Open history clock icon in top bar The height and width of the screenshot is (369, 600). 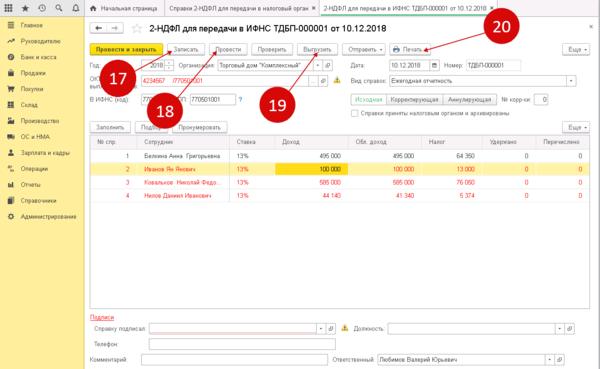click(42, 8)
